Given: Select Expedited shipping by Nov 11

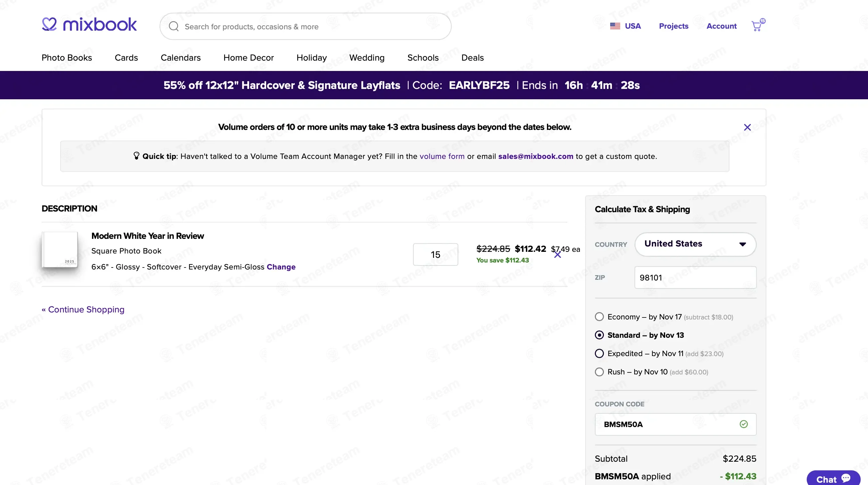Looking at the screenshot, I should click(599, 353).
